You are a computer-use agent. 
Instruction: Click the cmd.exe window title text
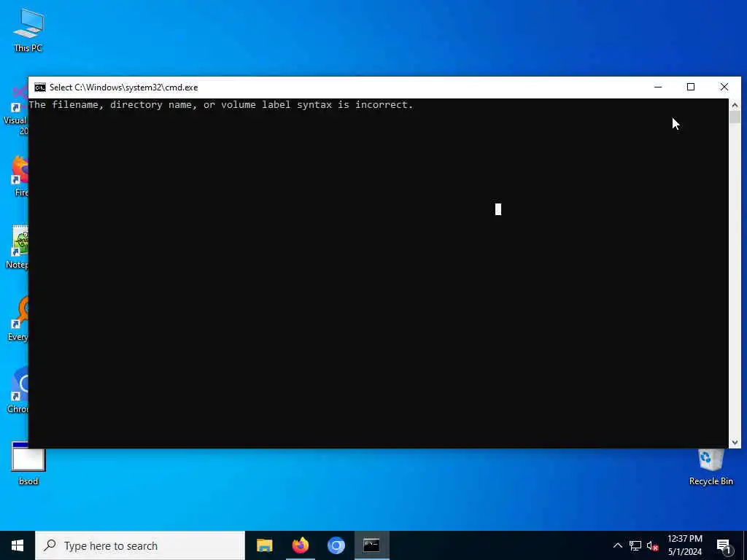click(x=123, y=87)
